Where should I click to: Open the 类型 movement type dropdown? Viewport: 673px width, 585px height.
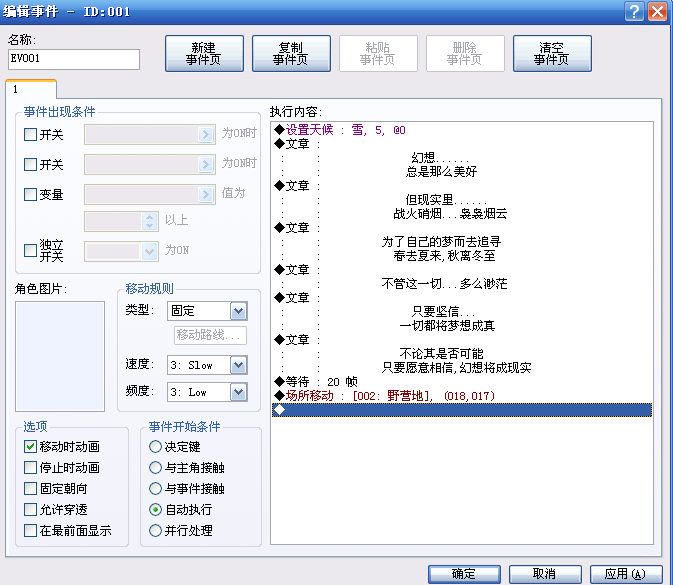[x=239, y=311]
